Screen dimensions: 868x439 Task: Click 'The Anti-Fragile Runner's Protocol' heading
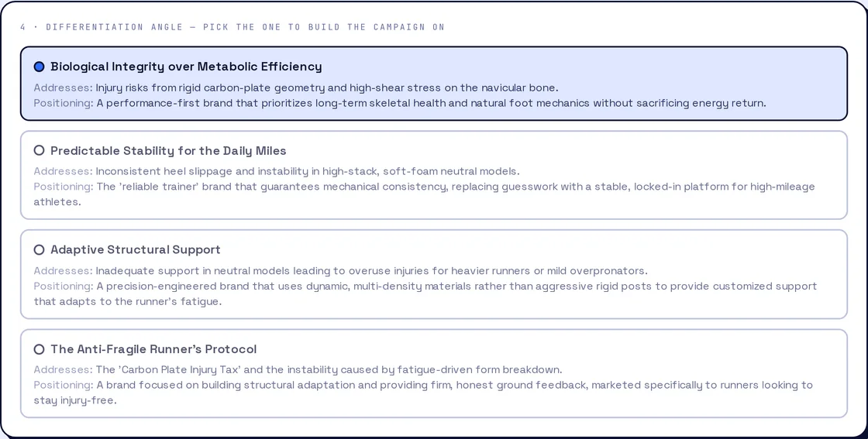(x=153, y=349)
